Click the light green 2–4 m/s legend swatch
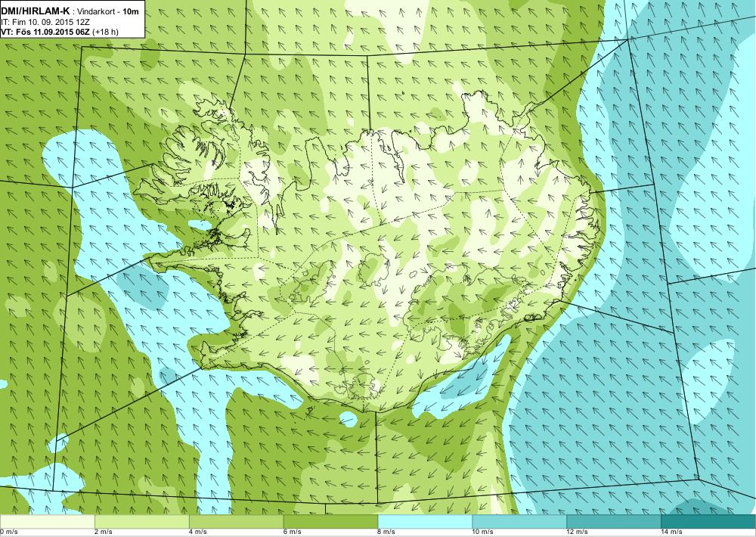The image size is (756, 537). coord(142,522)
